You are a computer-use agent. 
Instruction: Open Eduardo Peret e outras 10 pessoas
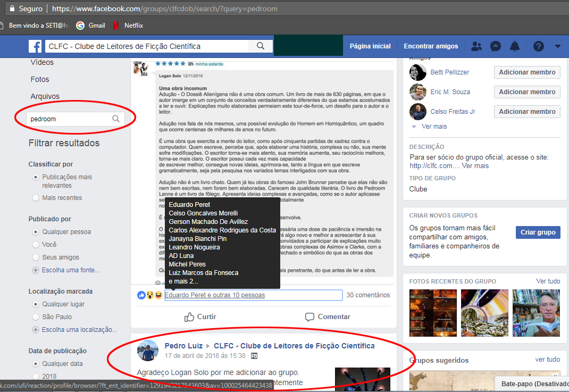point(215,295)
